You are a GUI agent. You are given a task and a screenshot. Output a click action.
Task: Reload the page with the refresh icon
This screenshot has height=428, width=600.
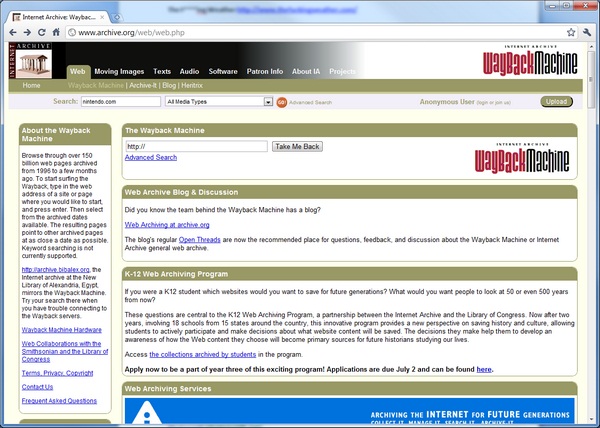pyautogui.click(x=42, y=33)
